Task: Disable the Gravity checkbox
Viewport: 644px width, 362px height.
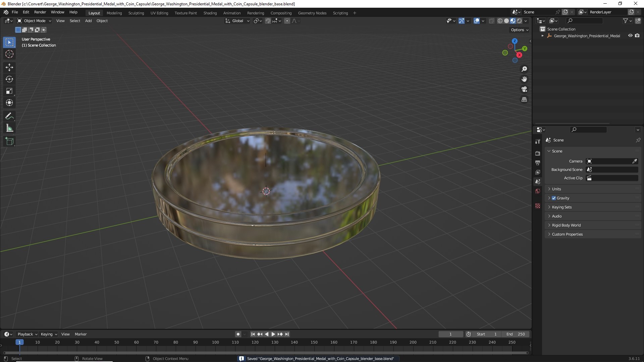Action: coord(554,198)
